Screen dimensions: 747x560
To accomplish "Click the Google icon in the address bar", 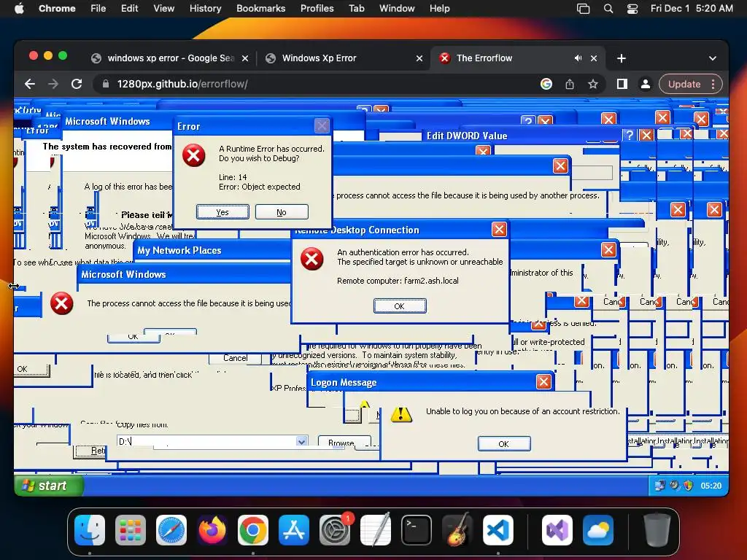I will coord(546,85).
